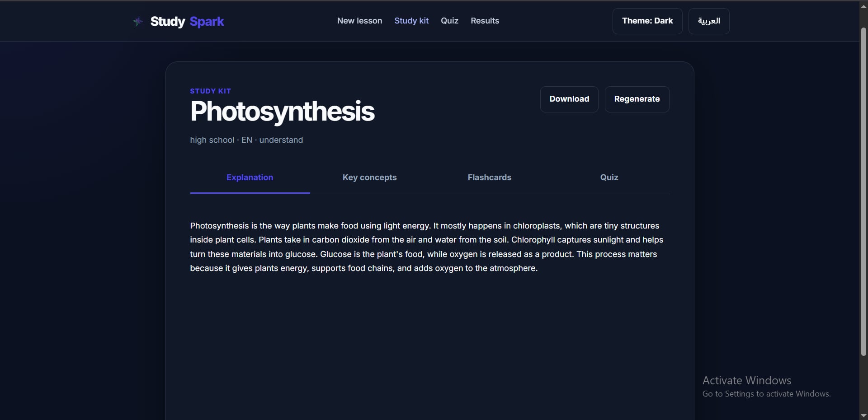Switch language to العربية
This screenshot has height=420, width=868.
pyautogui.click(x=709, y=21)
